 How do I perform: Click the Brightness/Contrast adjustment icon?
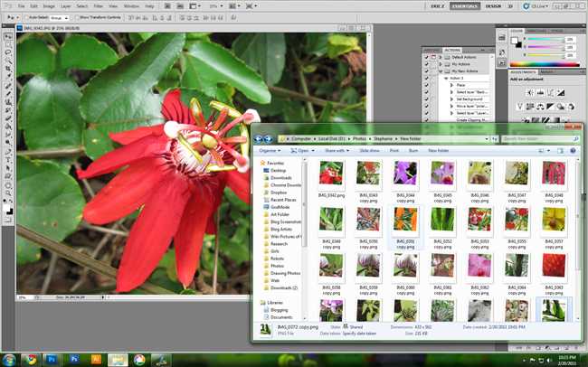tap(530, 92)
